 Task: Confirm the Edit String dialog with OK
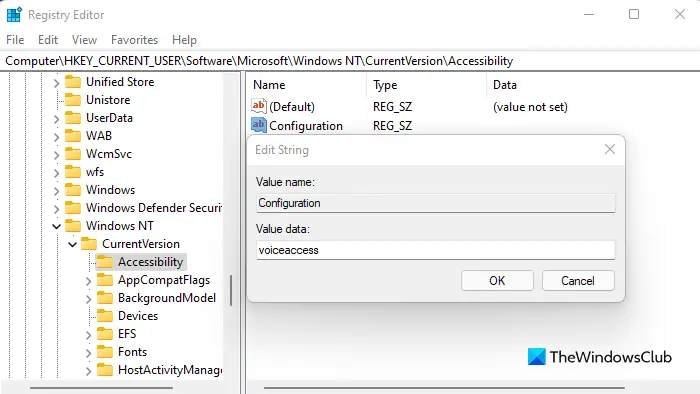[x=497, y=281]
